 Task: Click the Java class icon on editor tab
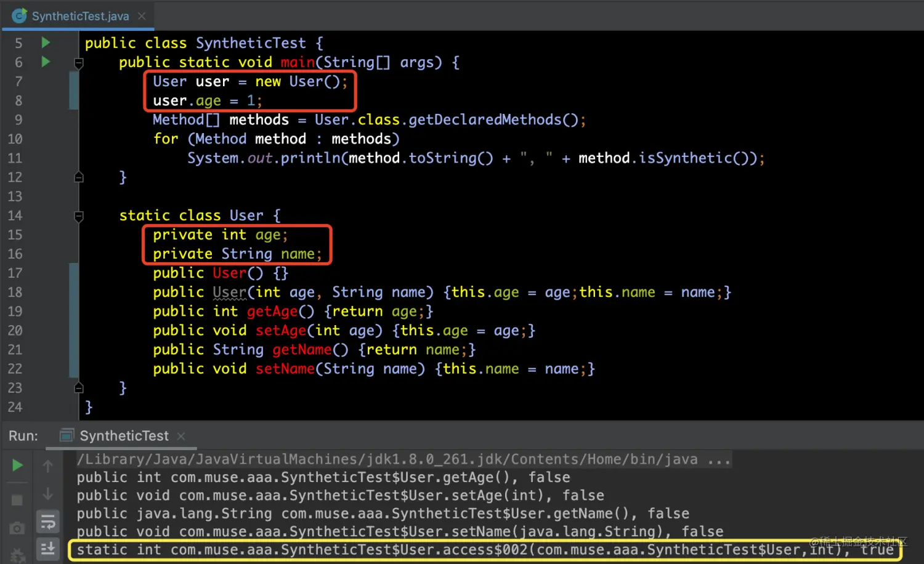point(20,15)
